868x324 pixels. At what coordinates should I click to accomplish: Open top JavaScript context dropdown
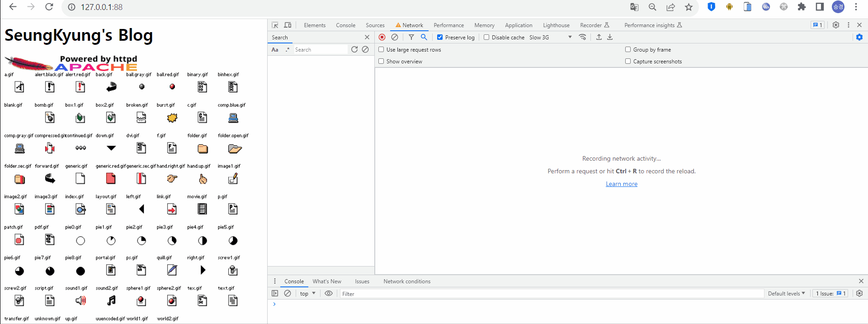(x=308, y=294)
